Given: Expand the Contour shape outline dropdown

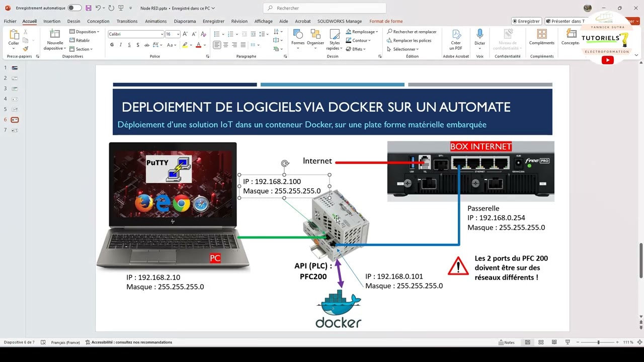Looking at the screenshot, I should pyautogui.click(x=358, y=40).
